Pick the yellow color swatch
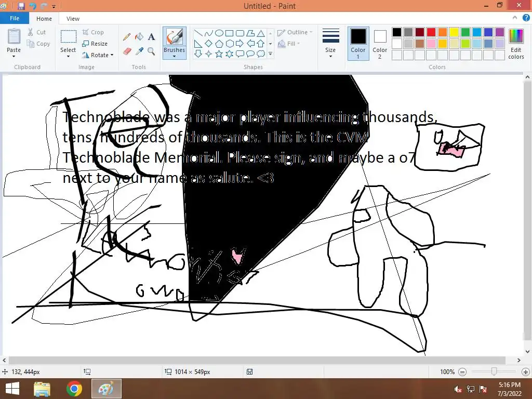The image size is (532, 399). (x=454, y=32)
